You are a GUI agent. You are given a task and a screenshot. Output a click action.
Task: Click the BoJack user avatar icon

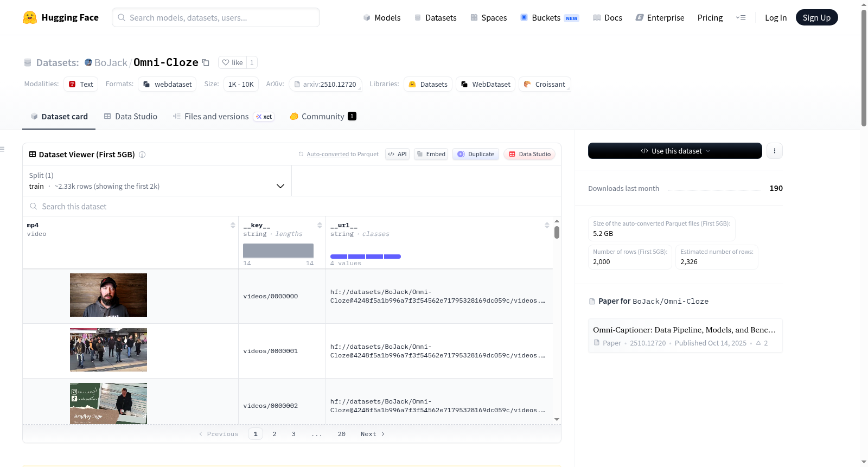pos(88,62)
